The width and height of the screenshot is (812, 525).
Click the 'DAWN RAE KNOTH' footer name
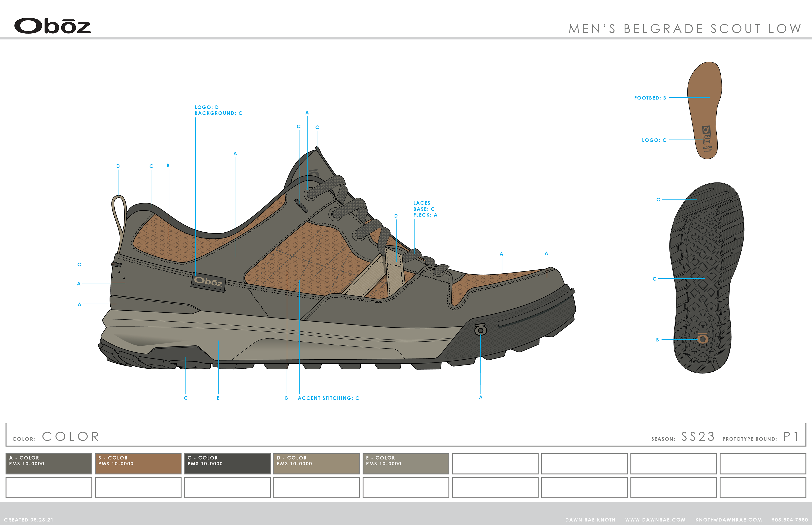[590, 520]
